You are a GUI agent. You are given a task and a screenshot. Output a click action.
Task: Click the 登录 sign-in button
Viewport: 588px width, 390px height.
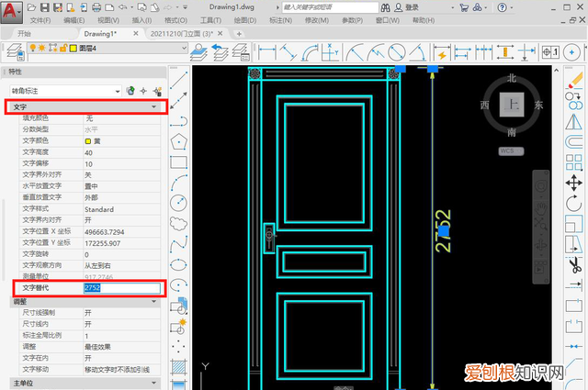(413, 6)
